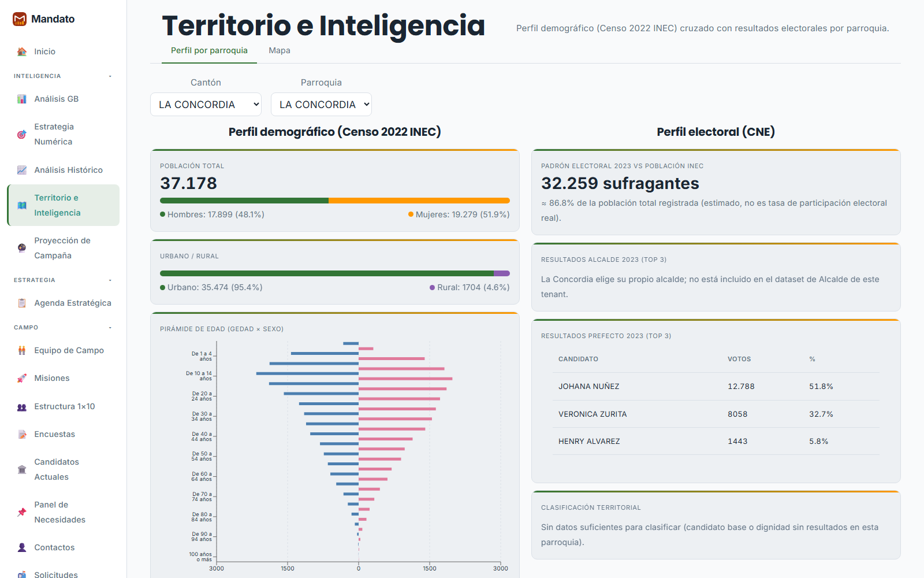Open the Cantón dropdown
Viewport: 924px width, 578px height.
(206, 105)
